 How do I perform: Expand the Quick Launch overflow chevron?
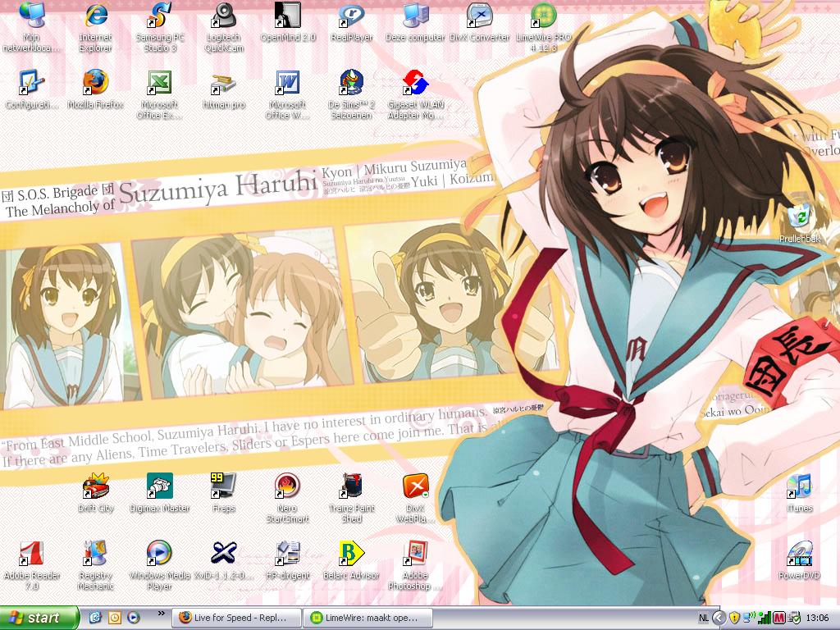pos(162,614)
